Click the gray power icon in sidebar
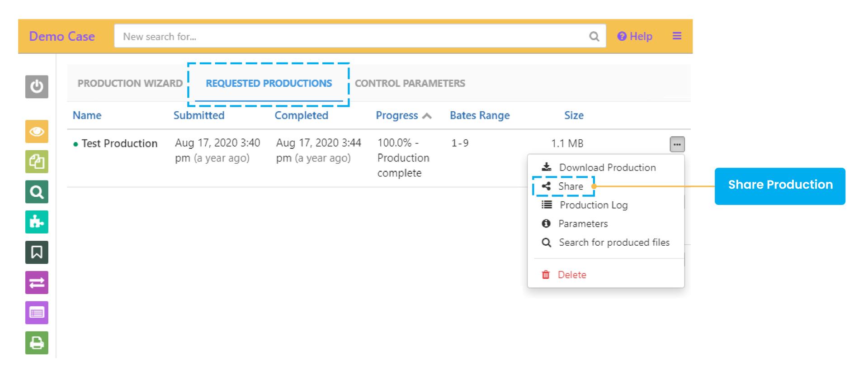Screen dimensions: 868x376 37,86
